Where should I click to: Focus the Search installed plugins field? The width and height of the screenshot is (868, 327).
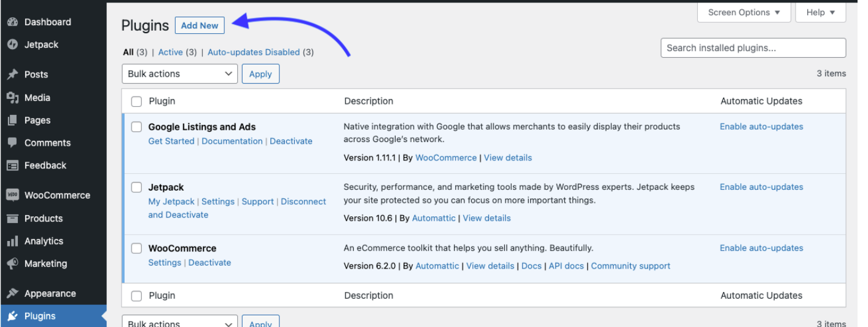pyautogui.click(x=753, y=48)
